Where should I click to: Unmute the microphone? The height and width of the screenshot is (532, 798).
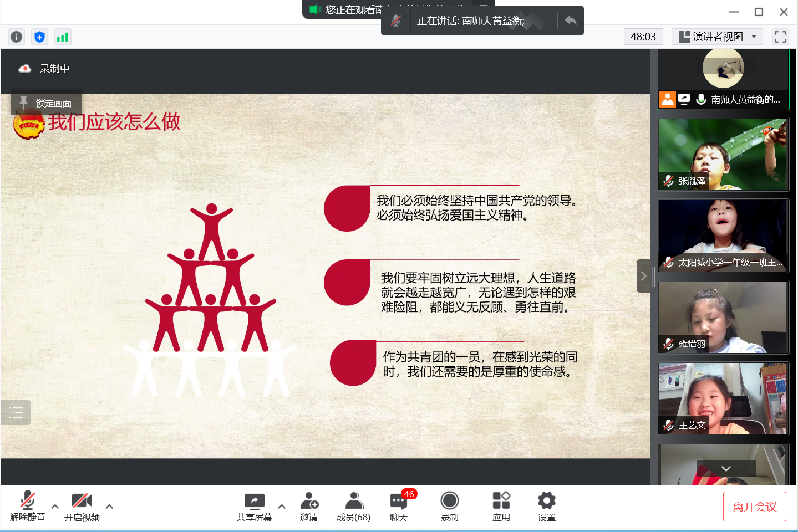pos(27,507)
